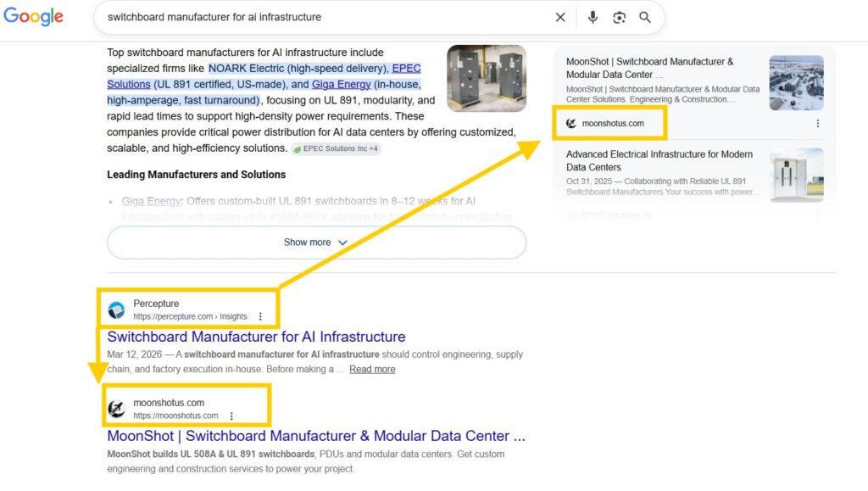Screen dimensions: 868x491
Task: Open more options for Percepture result
Action: 260,316
